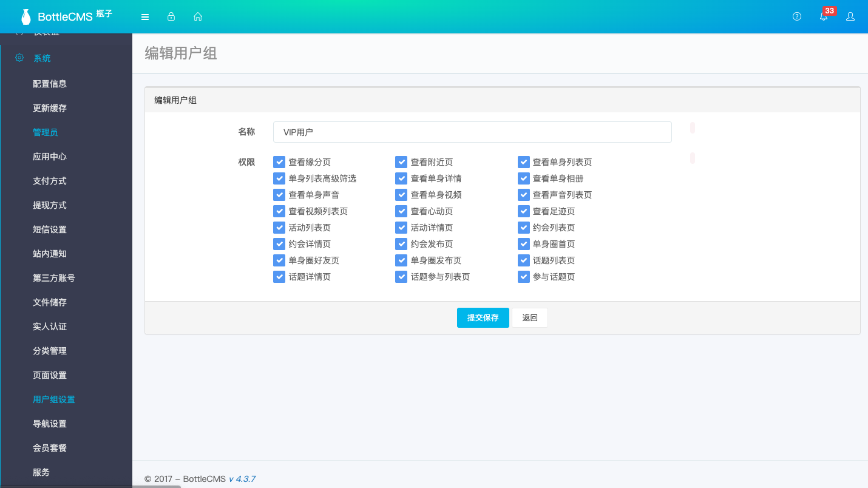Toggle 约会列表页 checkbox
This screenshot has width=868, height=488.
pos(524,228)
